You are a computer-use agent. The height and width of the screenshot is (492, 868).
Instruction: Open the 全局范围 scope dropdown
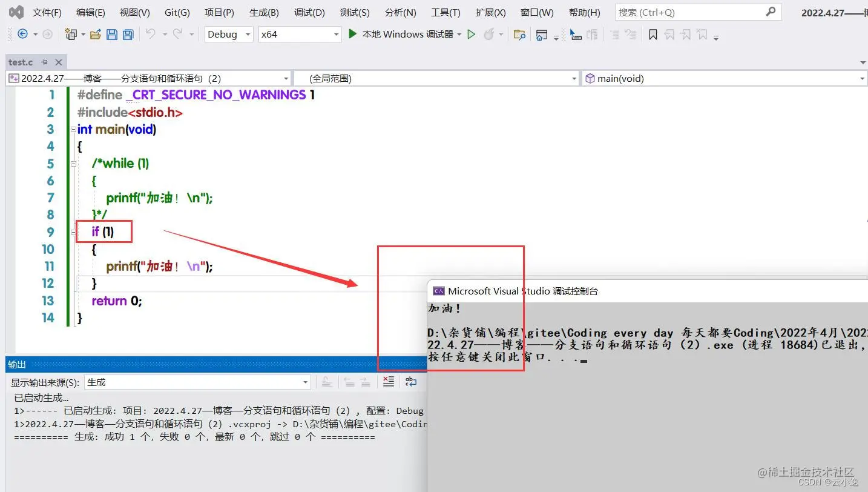(x=437, y=78)
